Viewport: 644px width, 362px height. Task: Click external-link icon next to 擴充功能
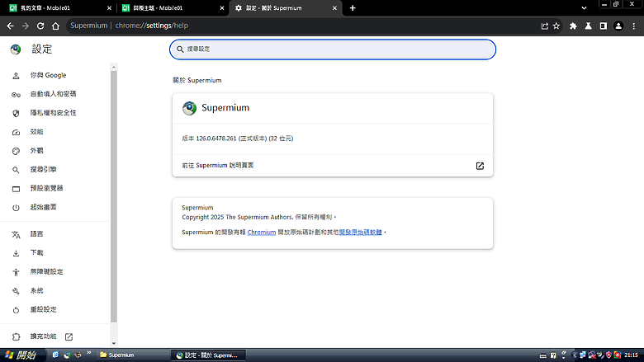[69, 336]
